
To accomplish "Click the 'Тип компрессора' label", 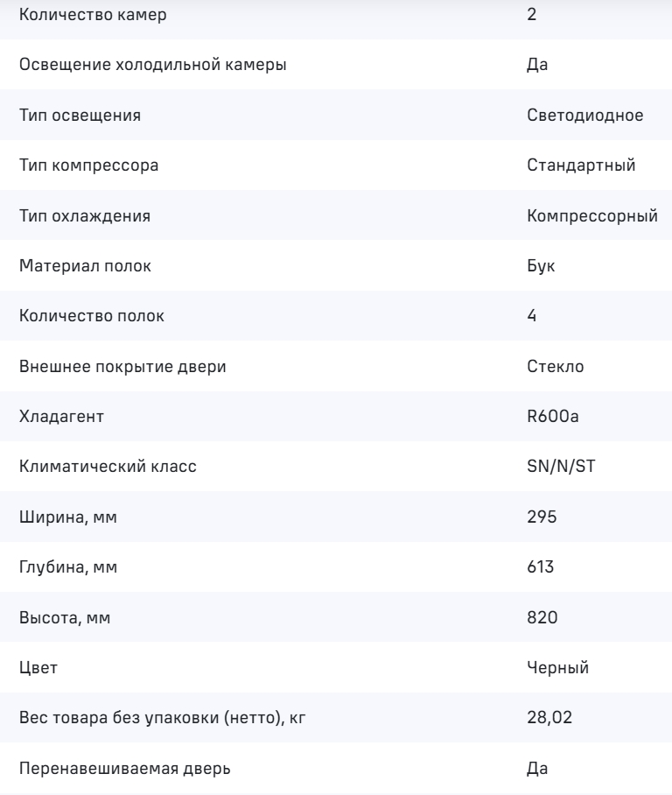I will tap(77, 165).
